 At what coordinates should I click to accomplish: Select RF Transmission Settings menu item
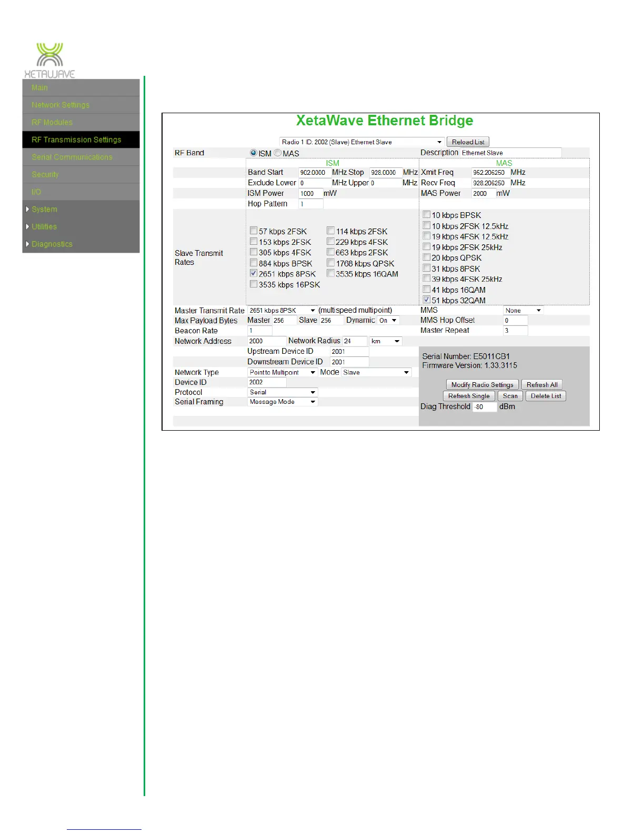point(81,140)
